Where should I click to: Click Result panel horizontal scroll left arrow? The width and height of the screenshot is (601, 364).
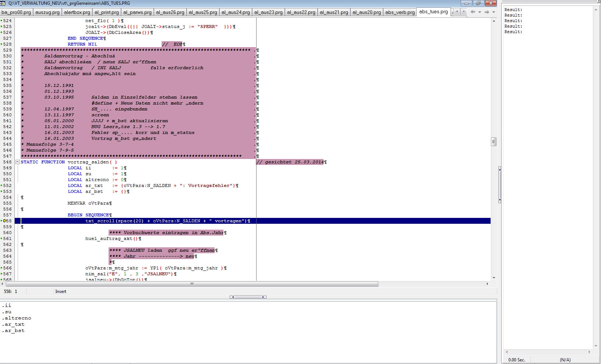[506, 352]
